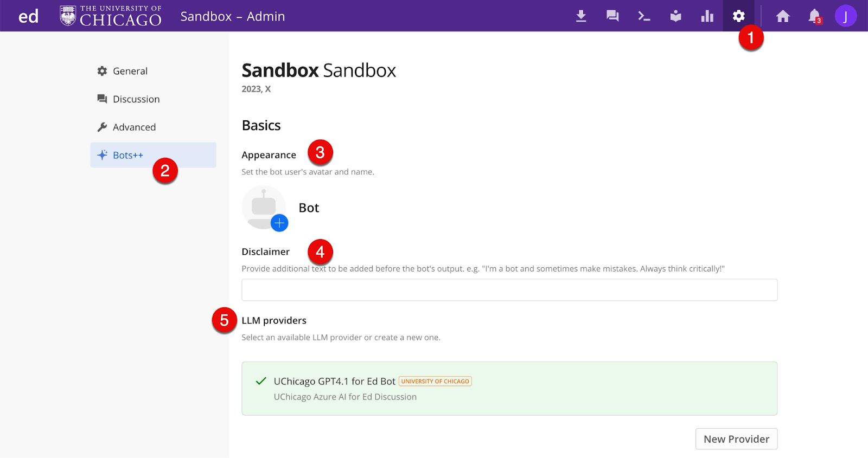Select the General settings tab

click(130, 71)
